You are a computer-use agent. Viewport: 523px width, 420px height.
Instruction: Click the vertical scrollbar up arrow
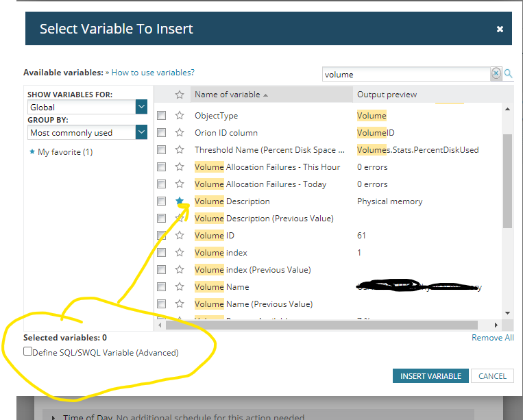pyautogui.click(x=507, y=109)
